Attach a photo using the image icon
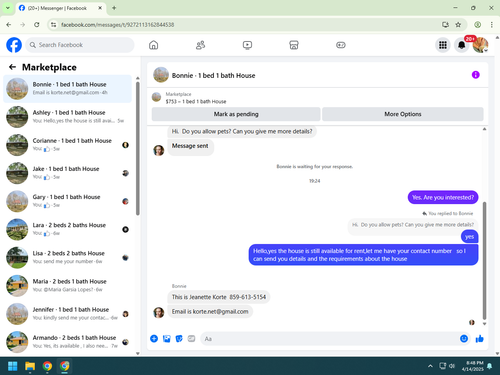 (167, 339)
